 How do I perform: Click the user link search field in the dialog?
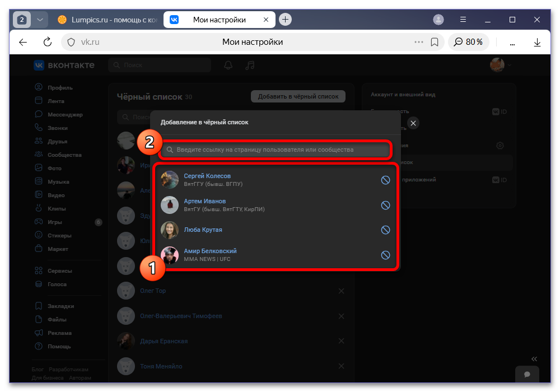276,150
